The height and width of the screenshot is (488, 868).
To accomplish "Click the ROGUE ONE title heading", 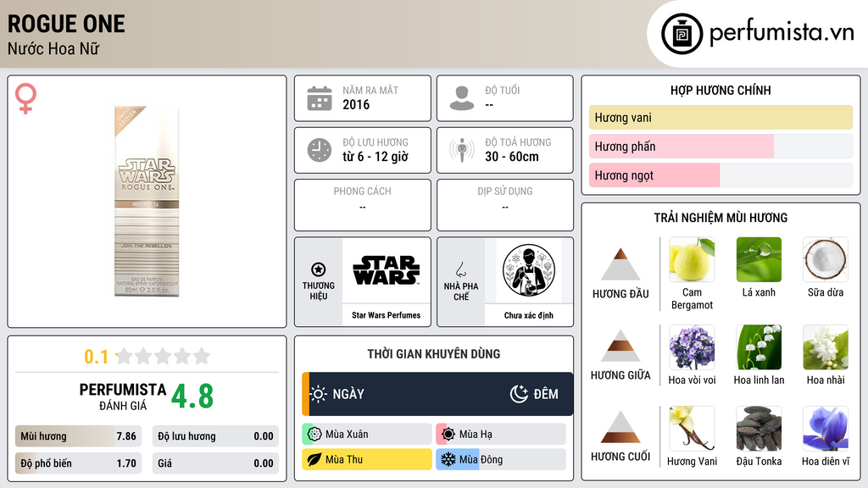I will coord(66,24).
